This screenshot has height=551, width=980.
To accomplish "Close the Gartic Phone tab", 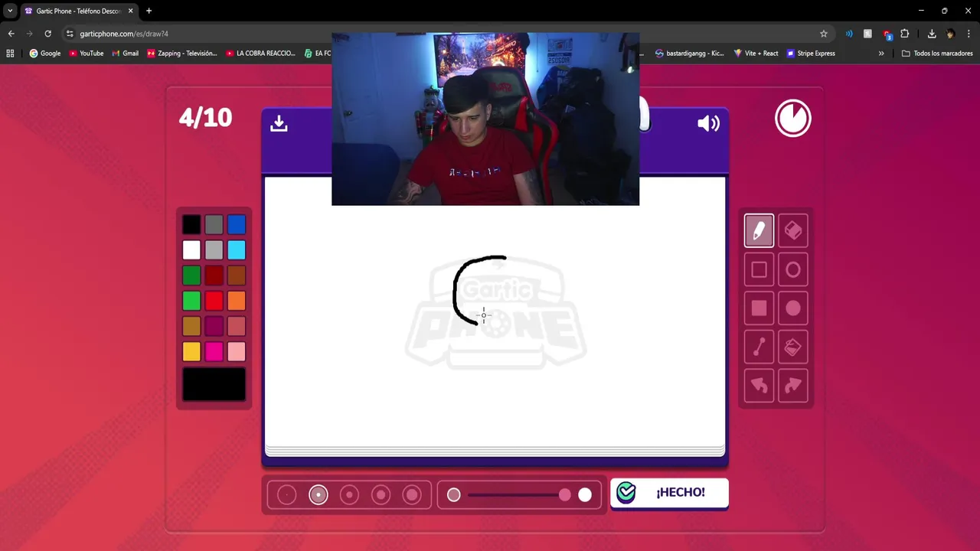I will click(x=130, y=11).
